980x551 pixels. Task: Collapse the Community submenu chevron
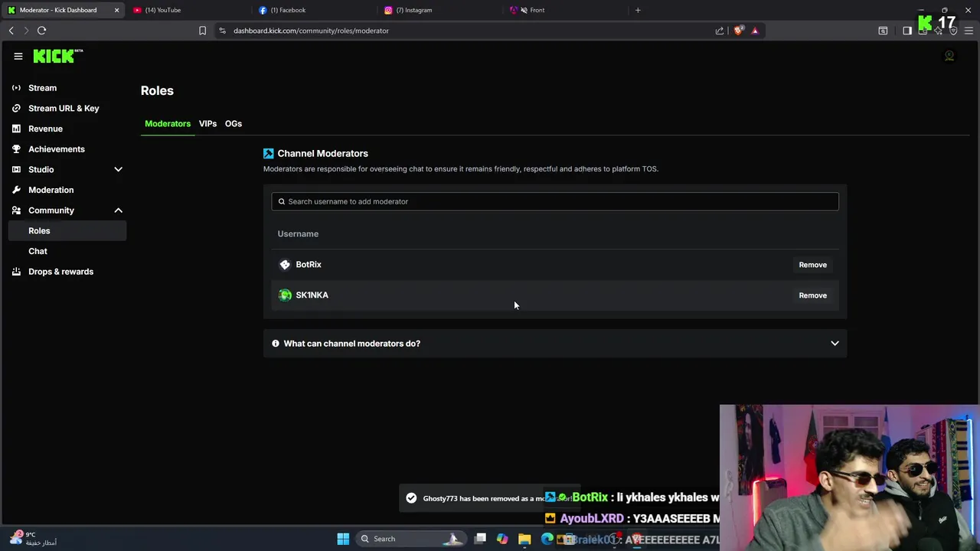pos(118,210)
